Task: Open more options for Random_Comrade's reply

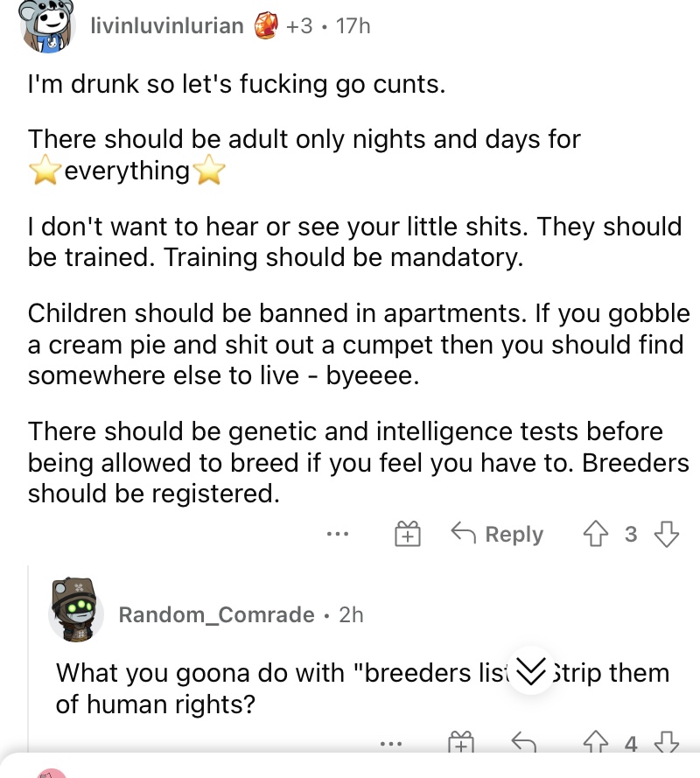Action: (391, 744)
